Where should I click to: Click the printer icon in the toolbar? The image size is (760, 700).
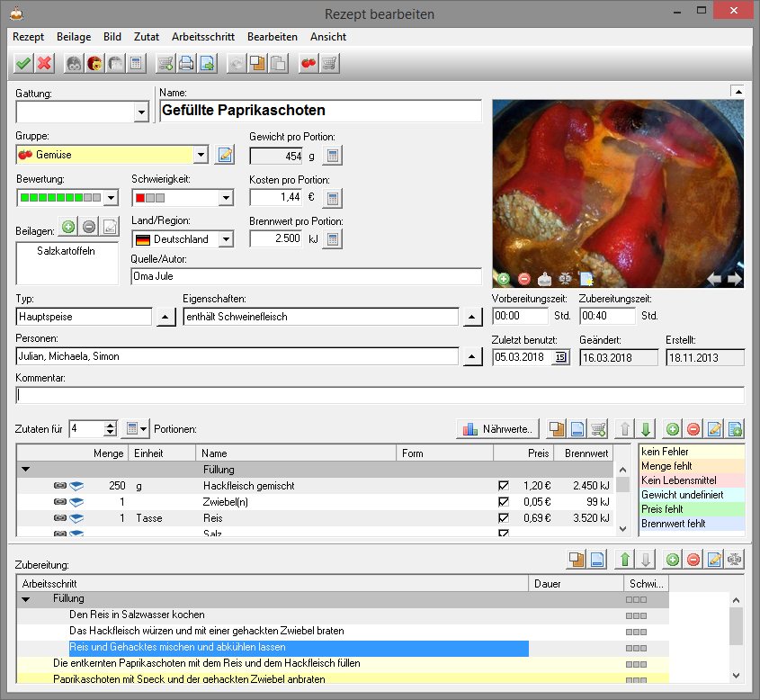186,63
